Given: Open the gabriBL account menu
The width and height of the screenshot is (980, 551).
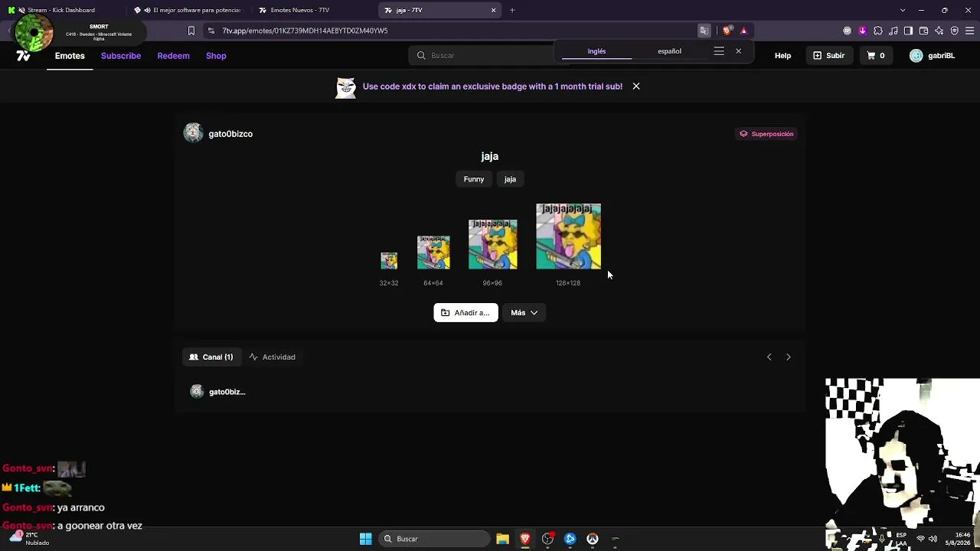Looking at the screenshot, I should point(932,56).
